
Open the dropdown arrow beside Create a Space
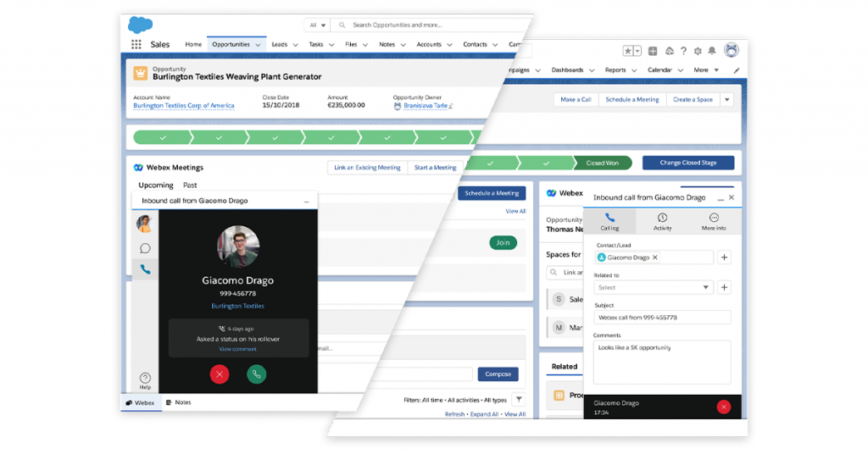(726, 100)
